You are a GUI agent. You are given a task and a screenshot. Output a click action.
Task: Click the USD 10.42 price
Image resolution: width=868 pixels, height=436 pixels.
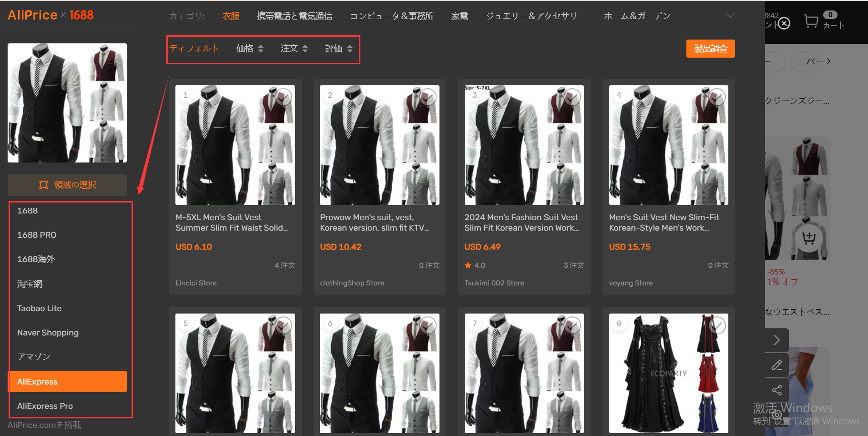point(341,247)
